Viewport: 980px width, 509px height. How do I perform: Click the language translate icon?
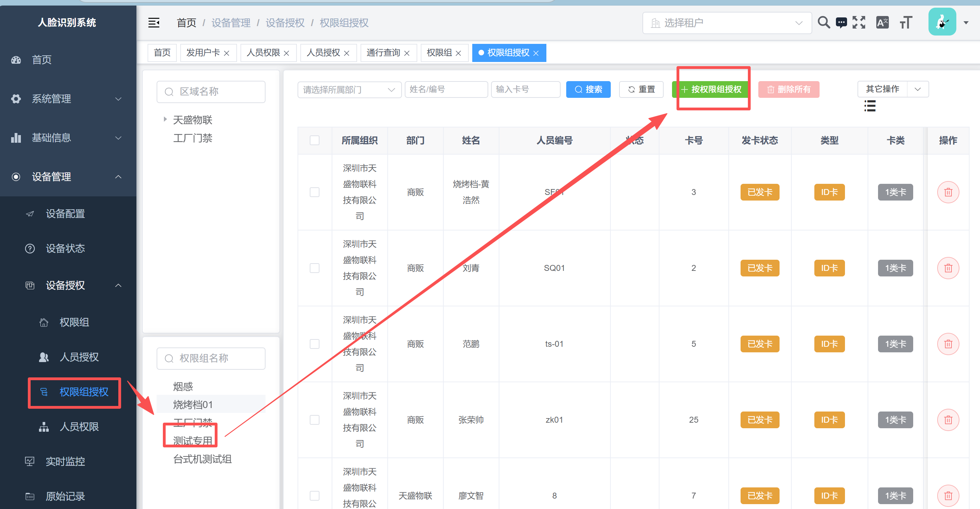(x=882, y=23)
